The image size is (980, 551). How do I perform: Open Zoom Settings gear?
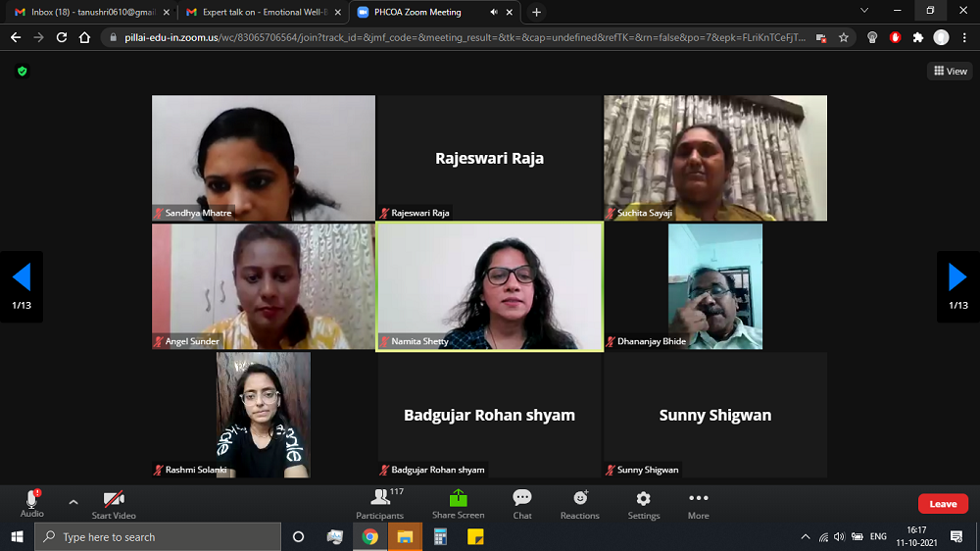pos(643,504)
